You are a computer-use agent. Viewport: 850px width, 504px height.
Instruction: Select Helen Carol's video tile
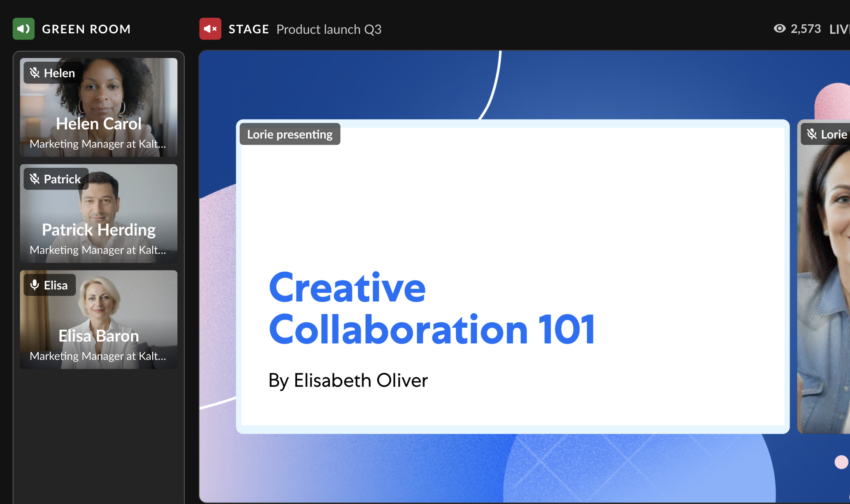click(99, 107)
